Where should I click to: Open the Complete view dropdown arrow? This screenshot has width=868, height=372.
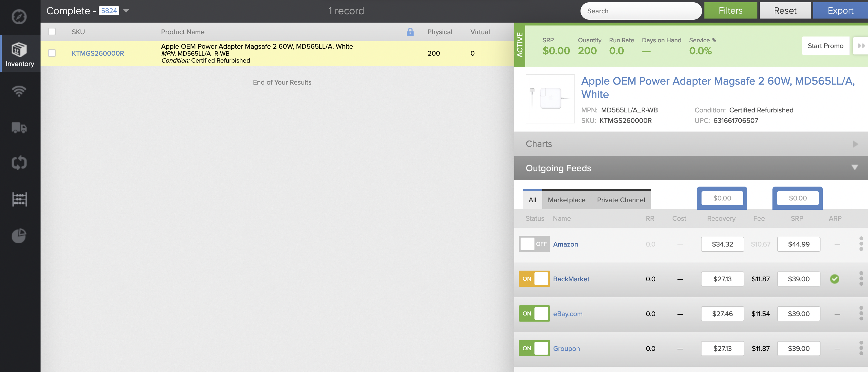coord(126,11)
